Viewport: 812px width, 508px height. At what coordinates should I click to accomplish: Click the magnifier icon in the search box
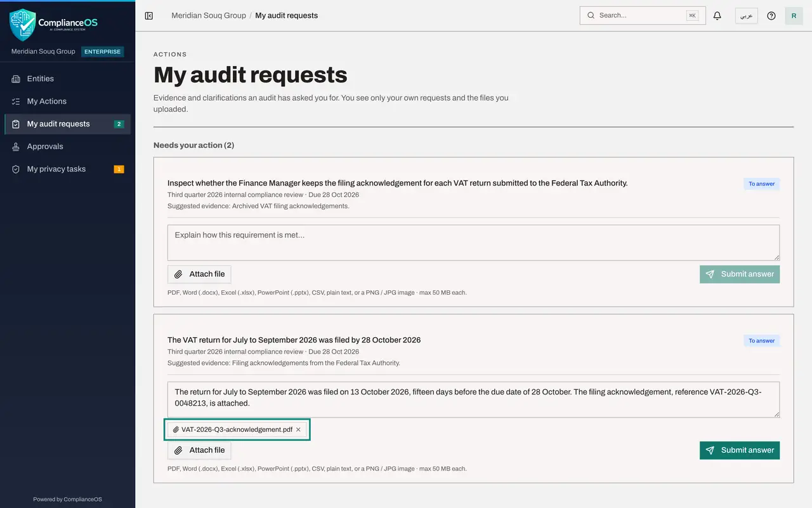click(x=591, y=16)
